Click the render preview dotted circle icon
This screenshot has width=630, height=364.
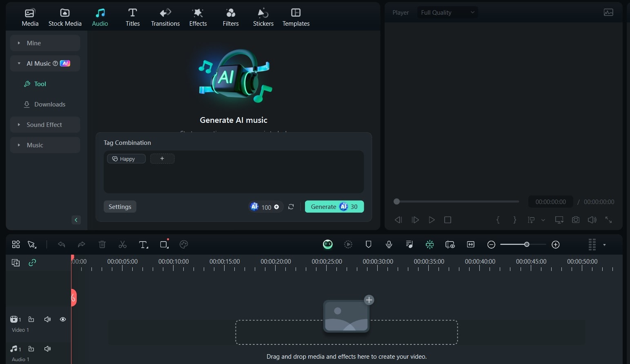(x=348, y=244)
